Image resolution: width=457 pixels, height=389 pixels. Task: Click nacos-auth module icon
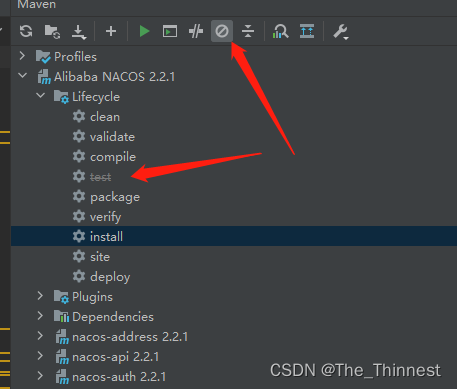[62, 377]
